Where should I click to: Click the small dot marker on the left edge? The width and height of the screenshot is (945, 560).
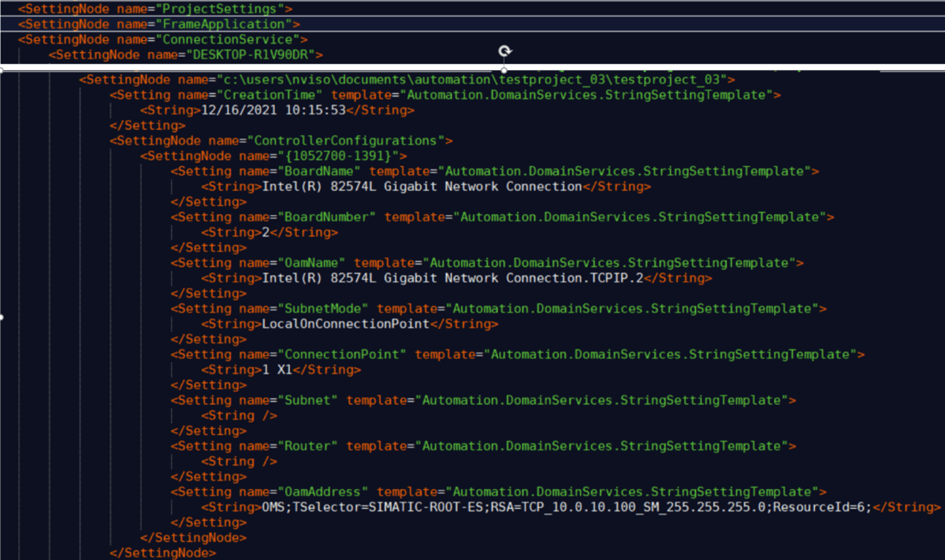[2, 317]
